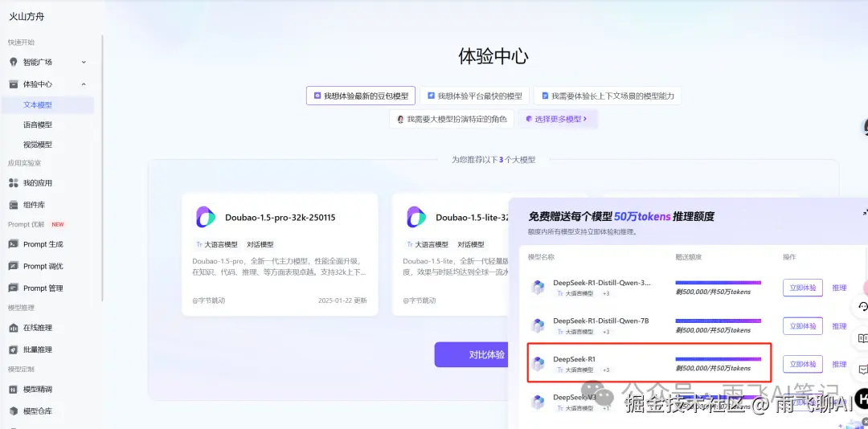This screenshot has height=429, width=868.
Task: Click the 火山方舟 title in sidebar
Action: tap(27, 17)
